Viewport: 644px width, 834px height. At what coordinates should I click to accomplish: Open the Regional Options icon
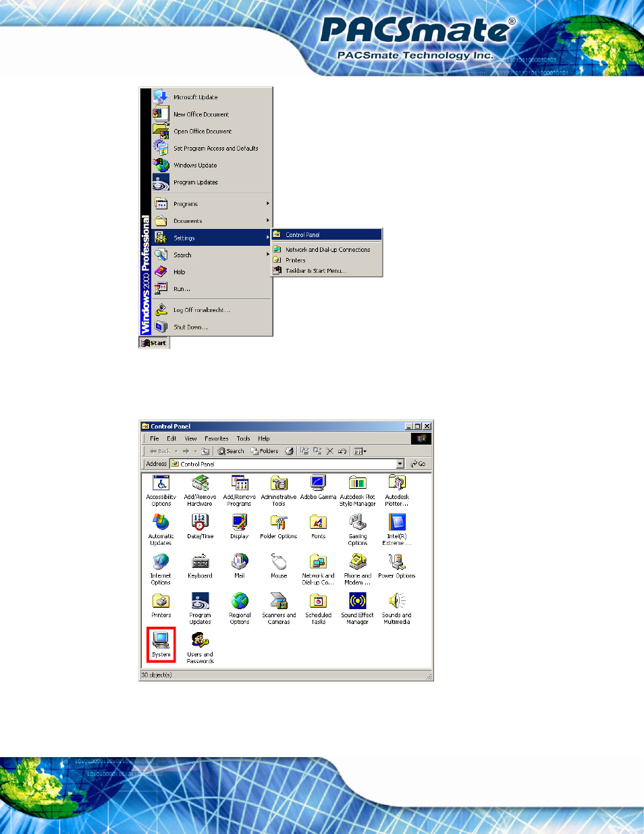tap(239, 608)
